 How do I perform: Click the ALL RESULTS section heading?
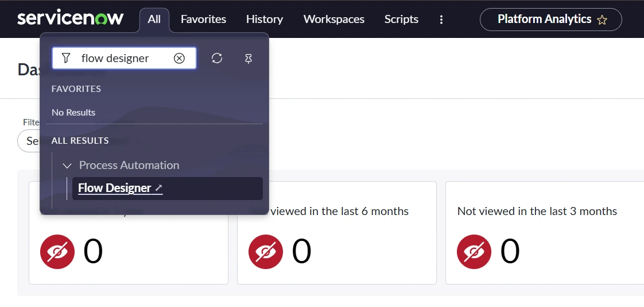(x=80, y=141)
